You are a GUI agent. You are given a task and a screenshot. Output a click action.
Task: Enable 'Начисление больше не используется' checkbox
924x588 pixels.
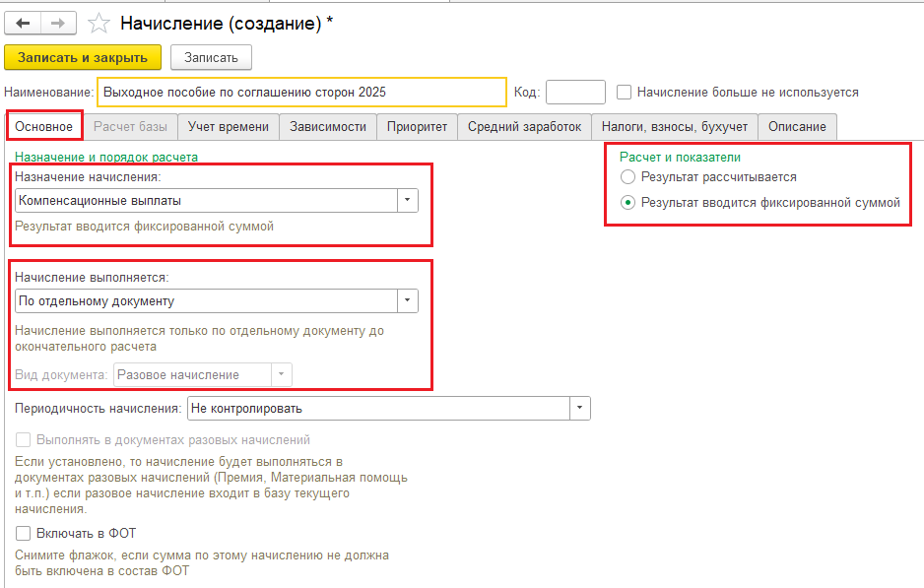tap(624, 92)
